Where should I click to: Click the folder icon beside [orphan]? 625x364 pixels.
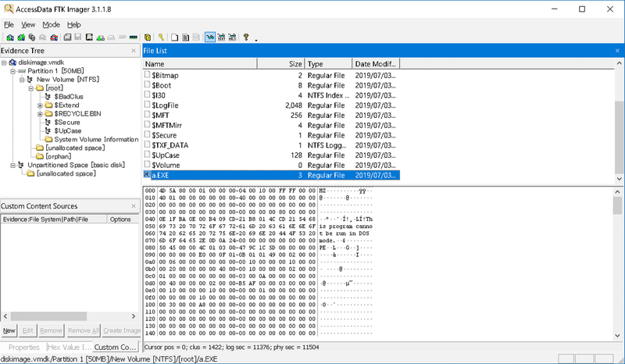click(x=40, y=156)
